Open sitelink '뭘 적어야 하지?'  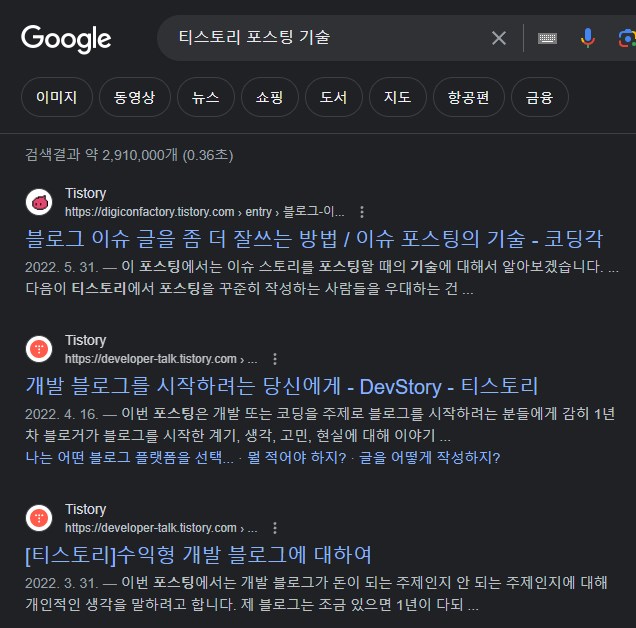[x=297, y=458]
